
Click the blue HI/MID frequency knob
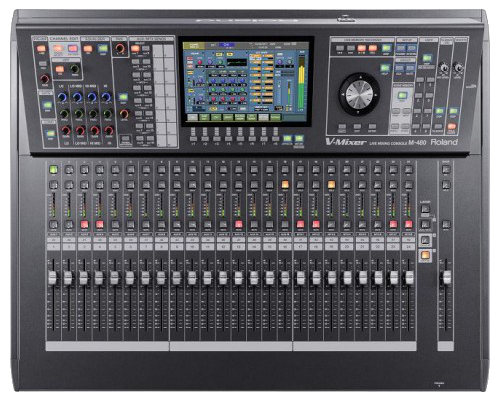(x=92, y=97)
